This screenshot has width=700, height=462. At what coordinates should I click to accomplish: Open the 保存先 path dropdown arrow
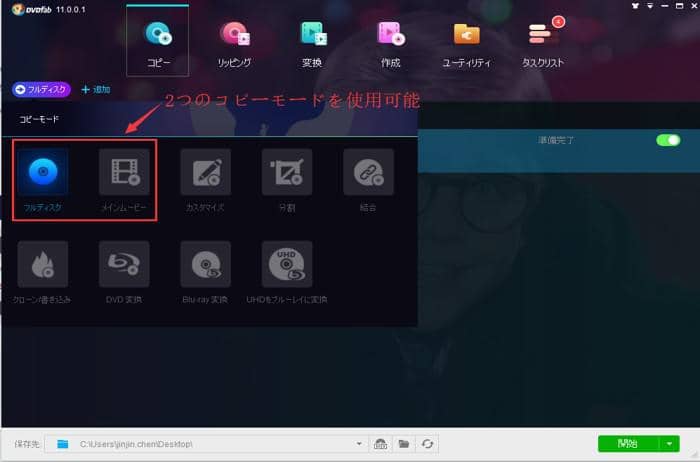pos(359,444)
